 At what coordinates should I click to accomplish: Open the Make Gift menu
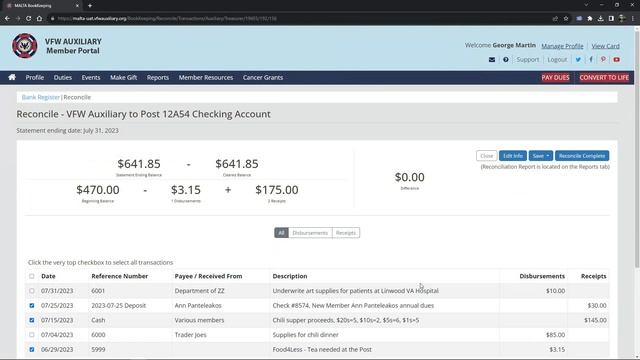pos(123,77)
